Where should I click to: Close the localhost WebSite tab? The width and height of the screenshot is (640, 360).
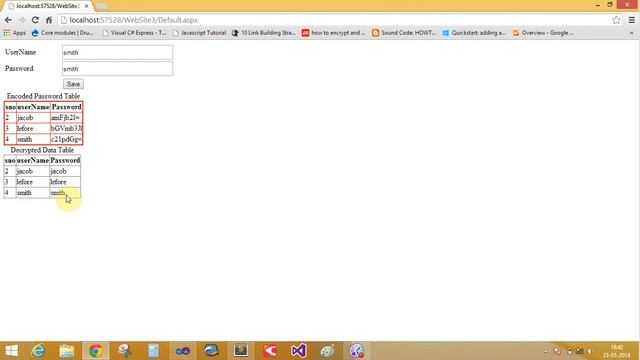coord(86,6)
